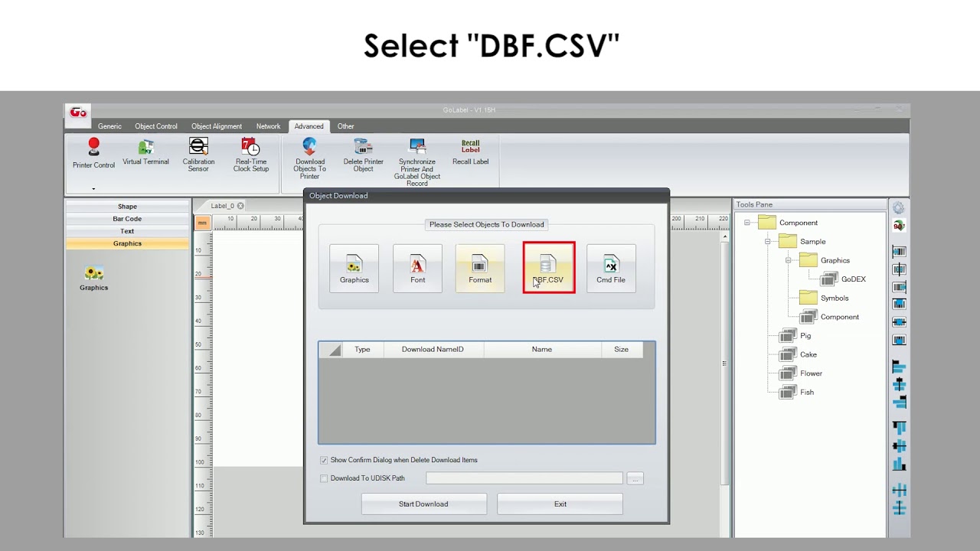Click the UDISK path input field

(x=524, y=478)
